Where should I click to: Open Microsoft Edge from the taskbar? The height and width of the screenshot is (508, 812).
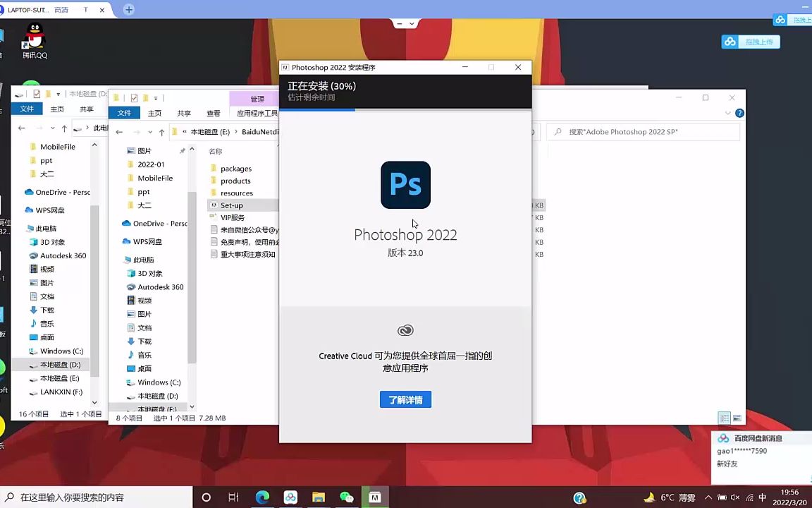262,497
